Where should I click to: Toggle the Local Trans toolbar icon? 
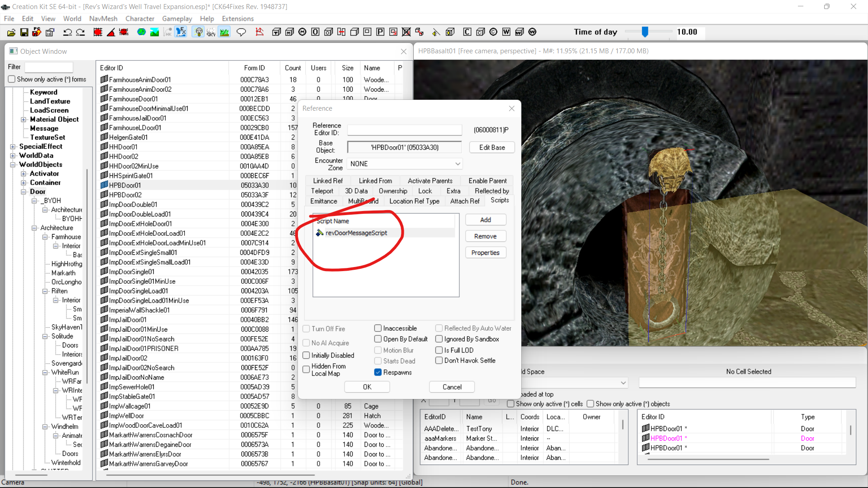click(124, 32)
